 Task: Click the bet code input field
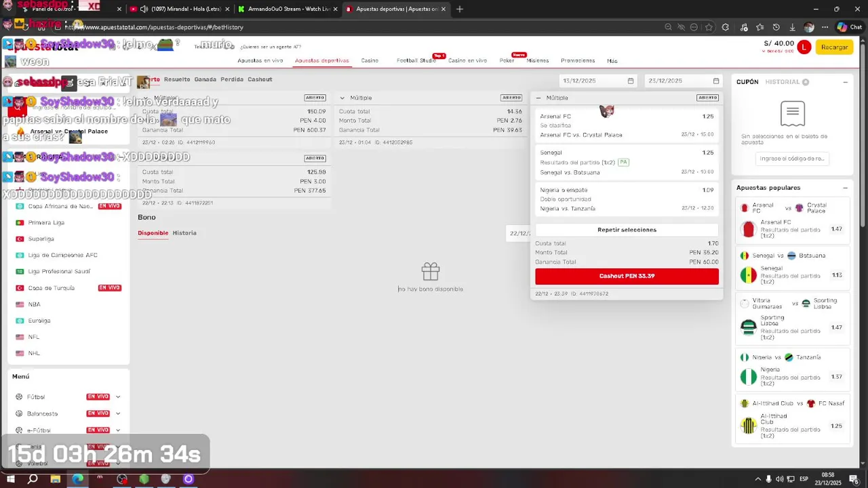(x=792, y=159)
